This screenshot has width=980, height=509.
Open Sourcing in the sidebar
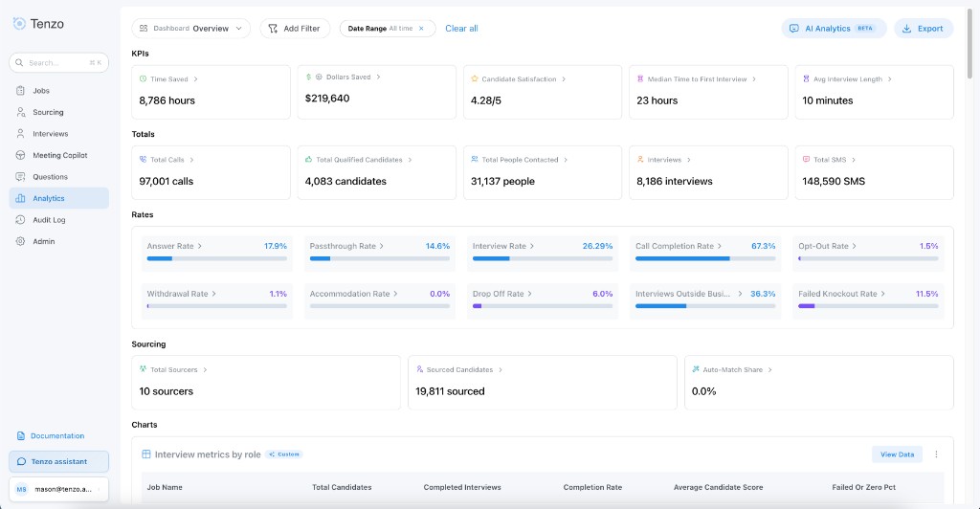coord(58,112)
